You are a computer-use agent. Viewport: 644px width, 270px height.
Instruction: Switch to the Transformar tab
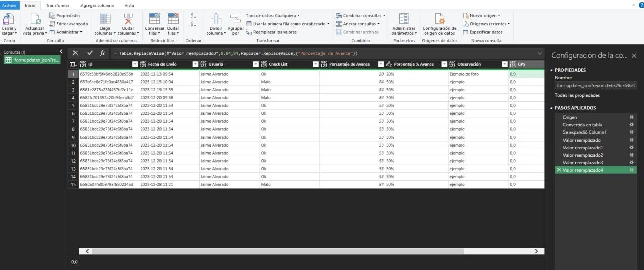point(57,5)
